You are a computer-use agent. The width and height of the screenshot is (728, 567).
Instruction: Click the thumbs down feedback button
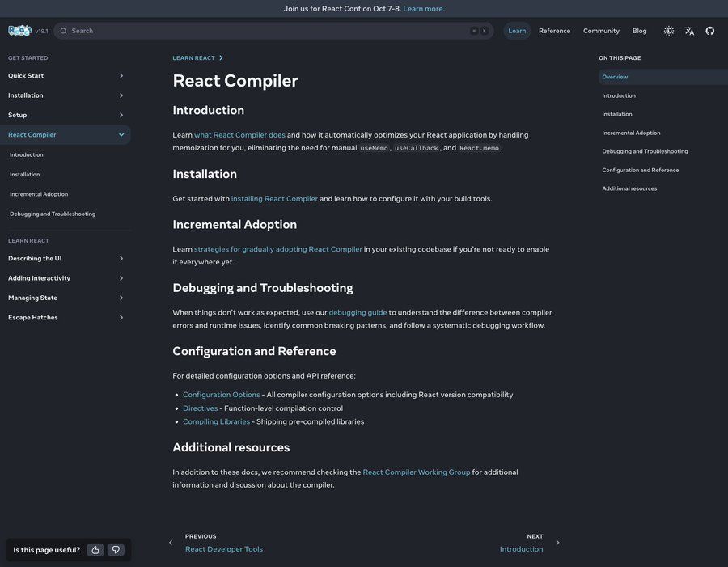click(x=116, y=550)
